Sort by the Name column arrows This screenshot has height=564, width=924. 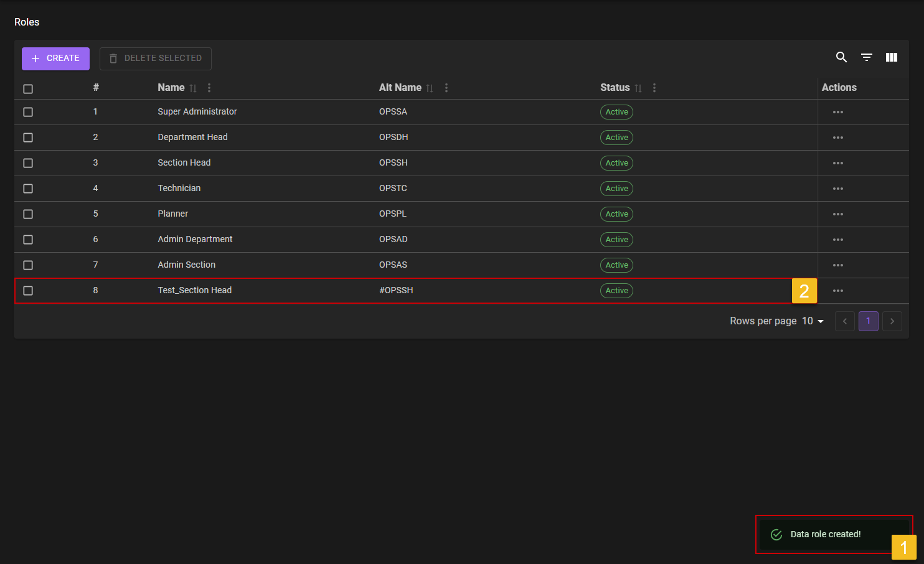click(193, 88)
